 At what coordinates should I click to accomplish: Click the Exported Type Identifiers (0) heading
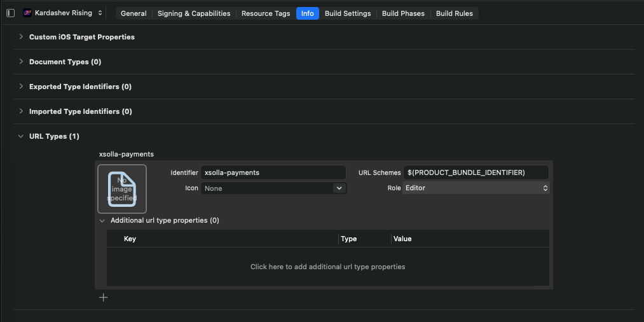click(81, 87)
